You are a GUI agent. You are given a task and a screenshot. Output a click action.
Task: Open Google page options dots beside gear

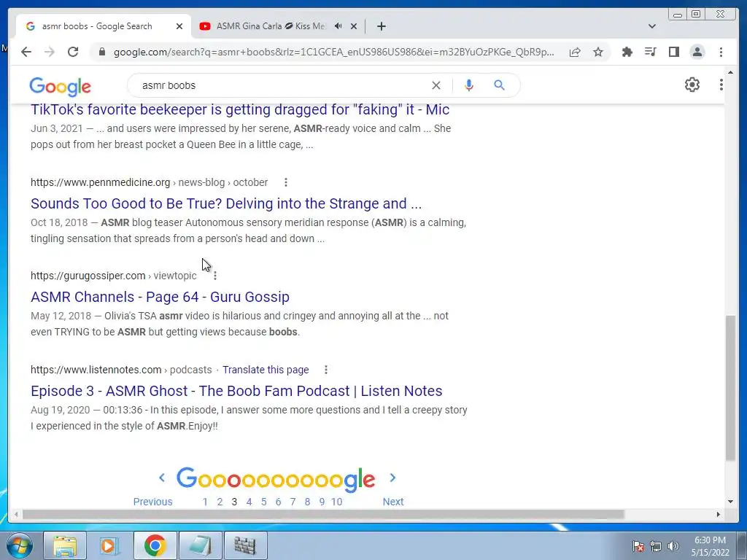pyautogui.click(x=721, y=85)
